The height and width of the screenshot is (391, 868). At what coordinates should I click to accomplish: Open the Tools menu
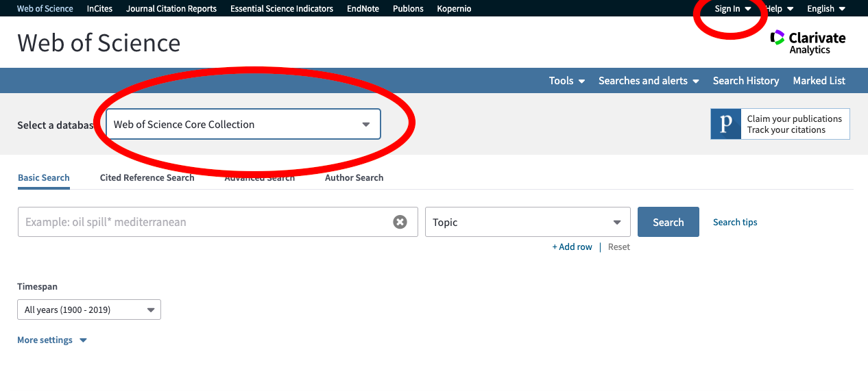[x=566, y=81]
